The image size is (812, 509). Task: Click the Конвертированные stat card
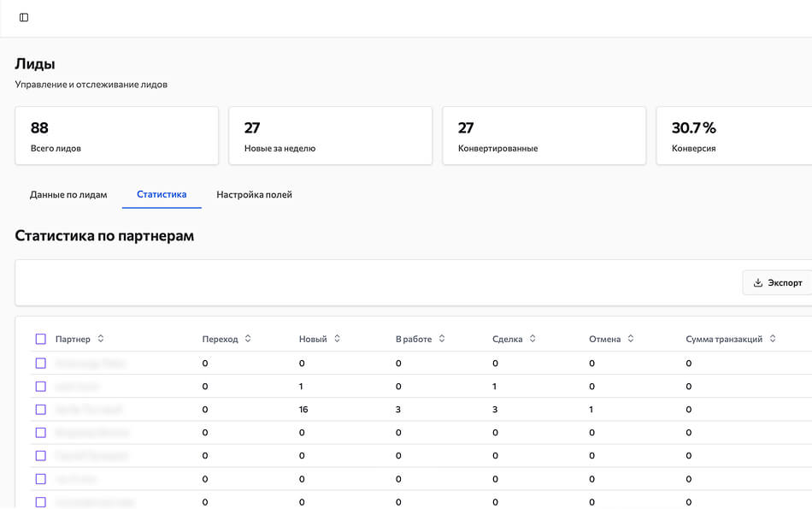pos(544,136)
